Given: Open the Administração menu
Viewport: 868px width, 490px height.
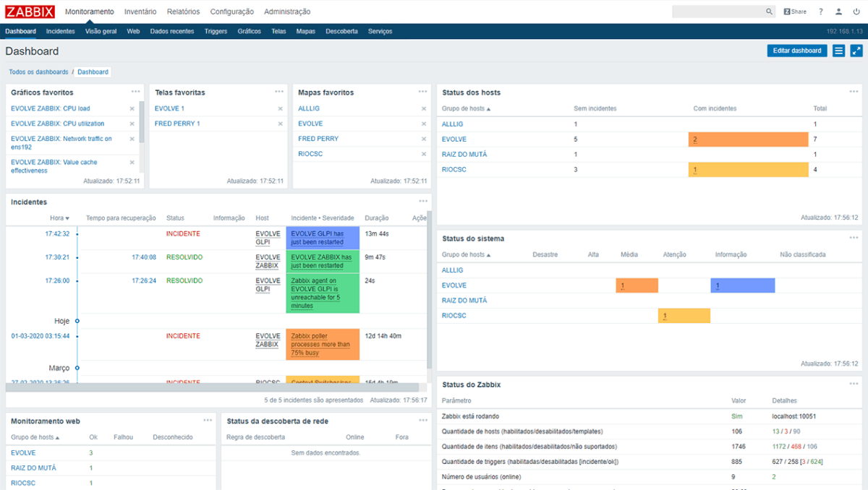Looking at the screenshot, I should click(287, 12).
